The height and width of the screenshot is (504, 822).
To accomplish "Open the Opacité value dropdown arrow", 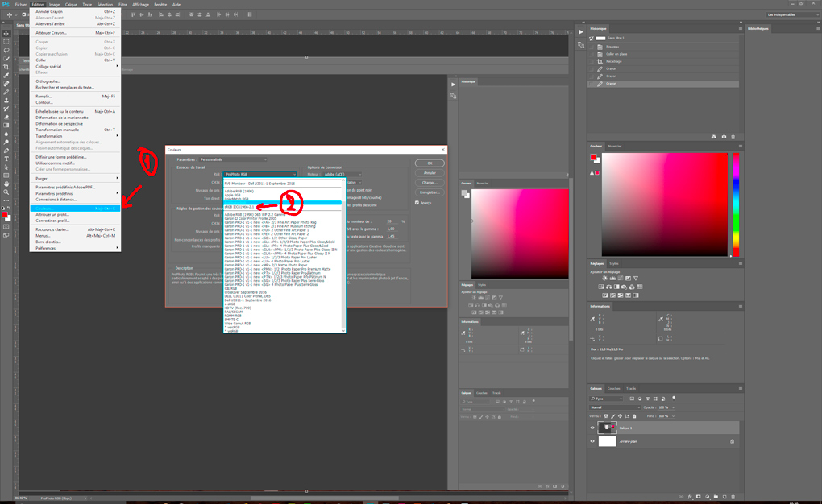I will pyautogui.click(x=673, y=407).
